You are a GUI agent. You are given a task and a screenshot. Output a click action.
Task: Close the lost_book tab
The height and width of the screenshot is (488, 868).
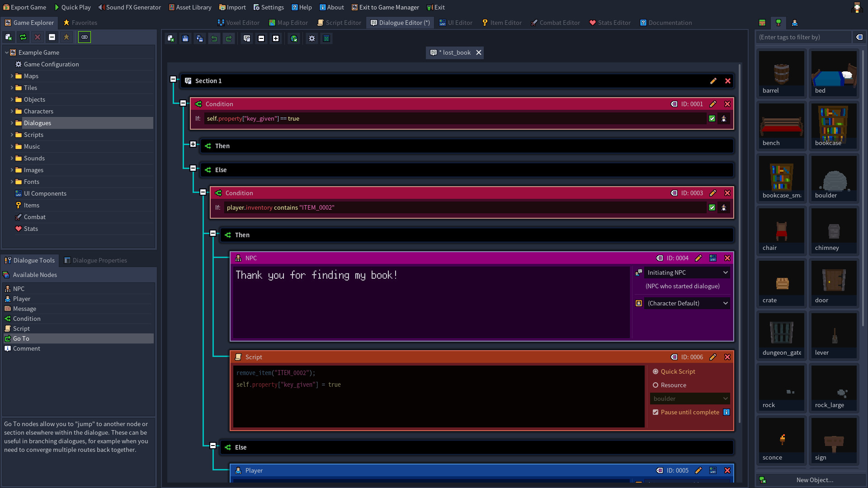tap(479, 52)
